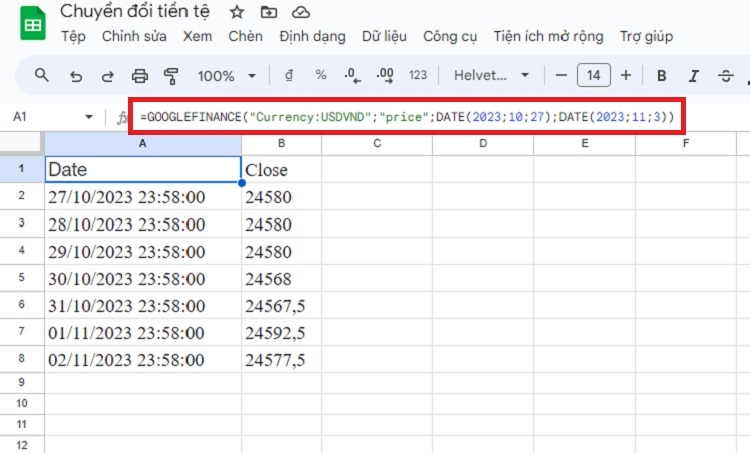Select cell with value 24592,5
750x453 pixels.
point(281,332)
